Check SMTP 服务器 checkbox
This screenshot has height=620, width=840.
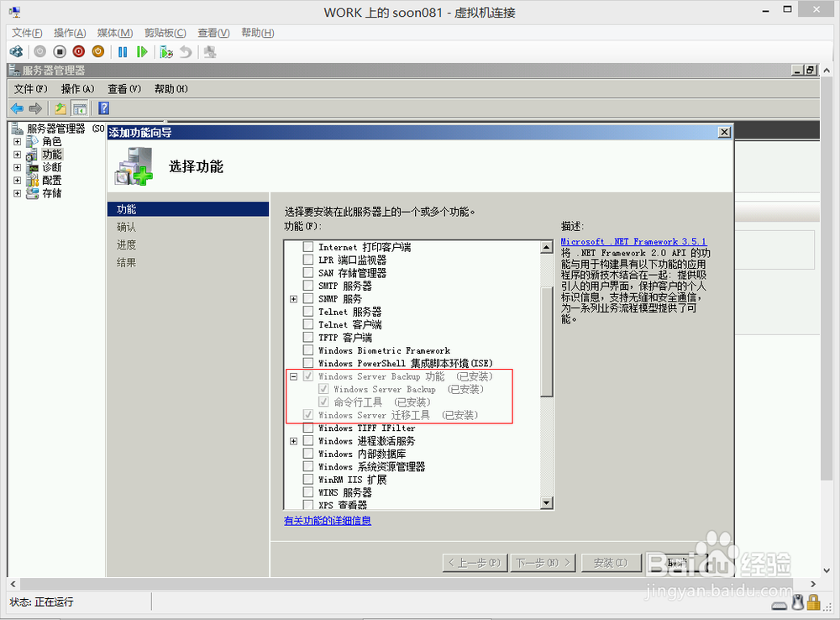pos(308,285)
